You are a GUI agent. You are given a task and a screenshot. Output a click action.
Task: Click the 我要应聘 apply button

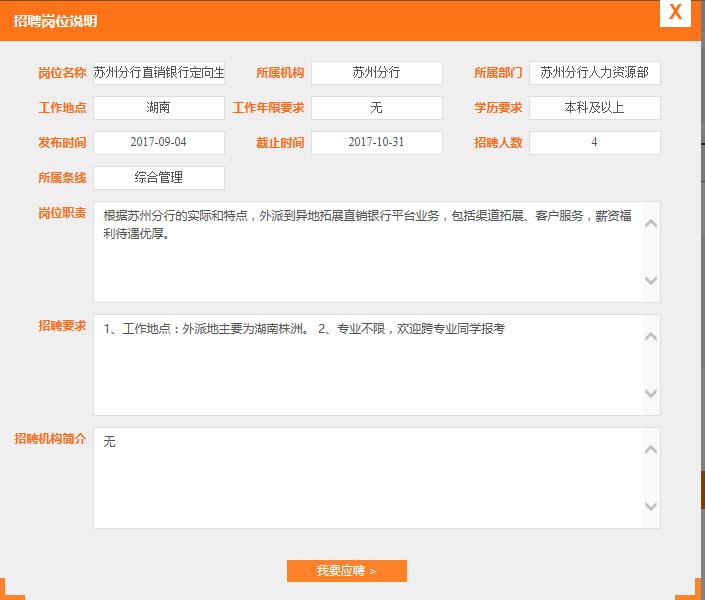click(346, 571)
